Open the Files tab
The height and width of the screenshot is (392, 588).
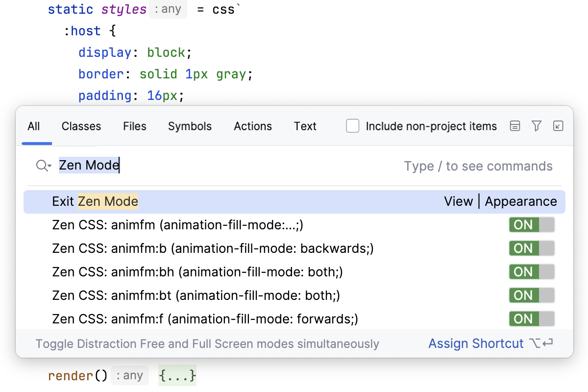(x=134, y=126)
